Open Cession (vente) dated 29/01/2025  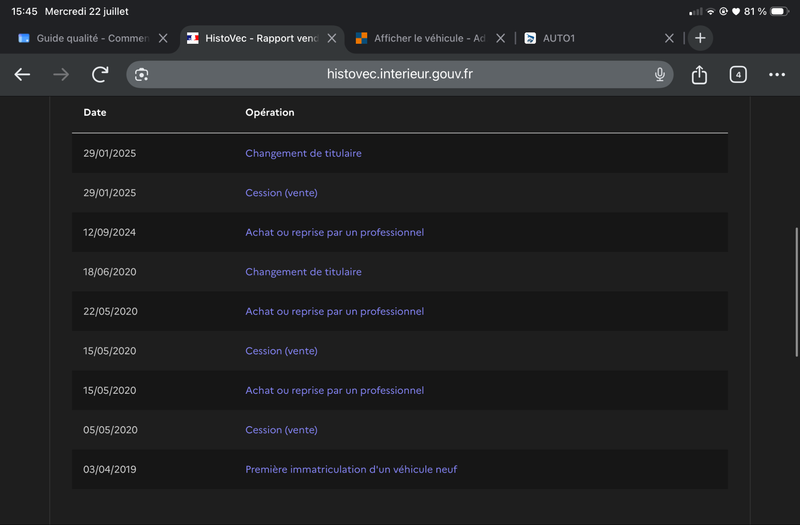pos(281,193)
